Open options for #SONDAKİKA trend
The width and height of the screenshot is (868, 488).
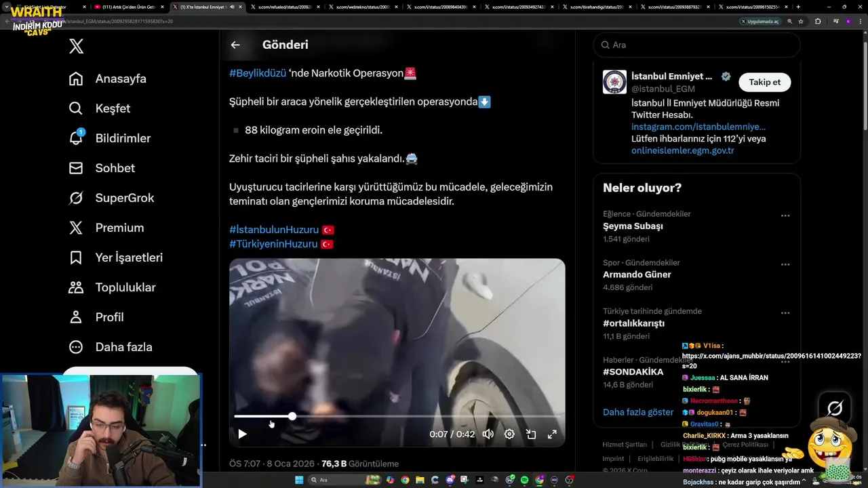(x=785, y=362)
